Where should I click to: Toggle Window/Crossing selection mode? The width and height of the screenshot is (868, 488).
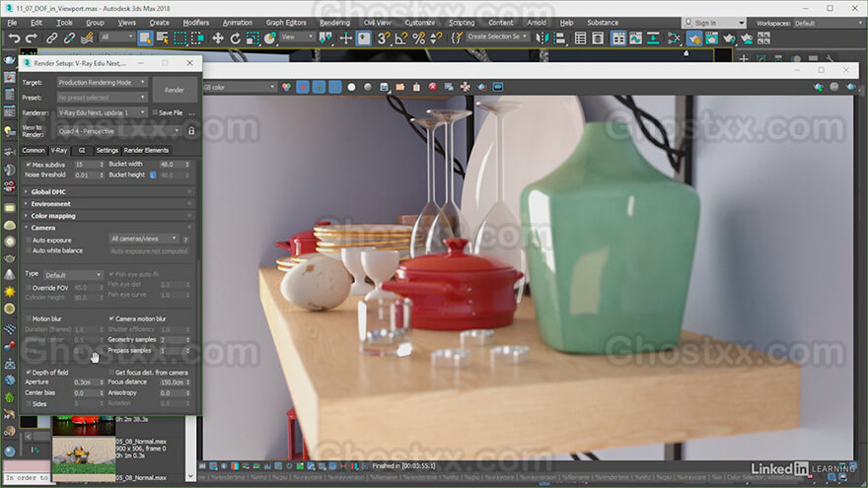[197, 38]
